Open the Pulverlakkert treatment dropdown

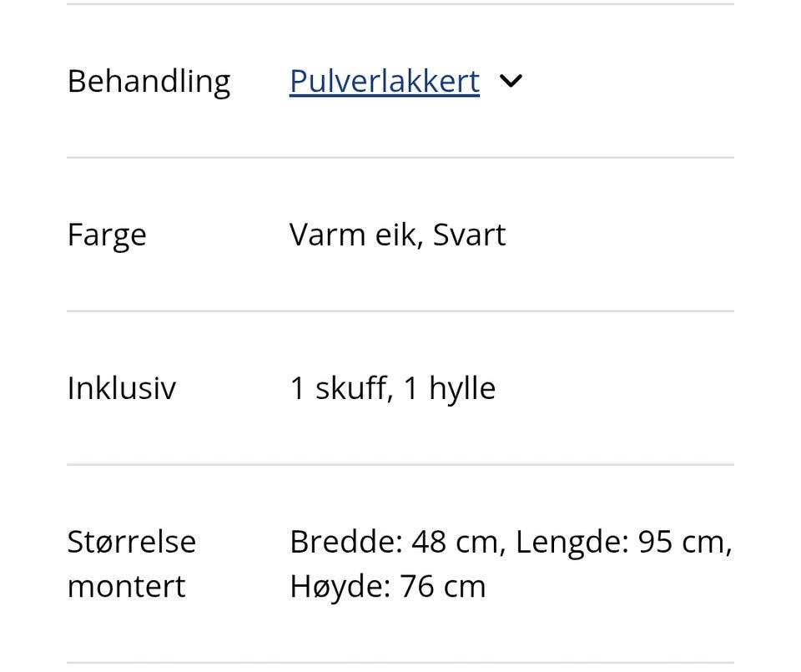coord(384,81)
